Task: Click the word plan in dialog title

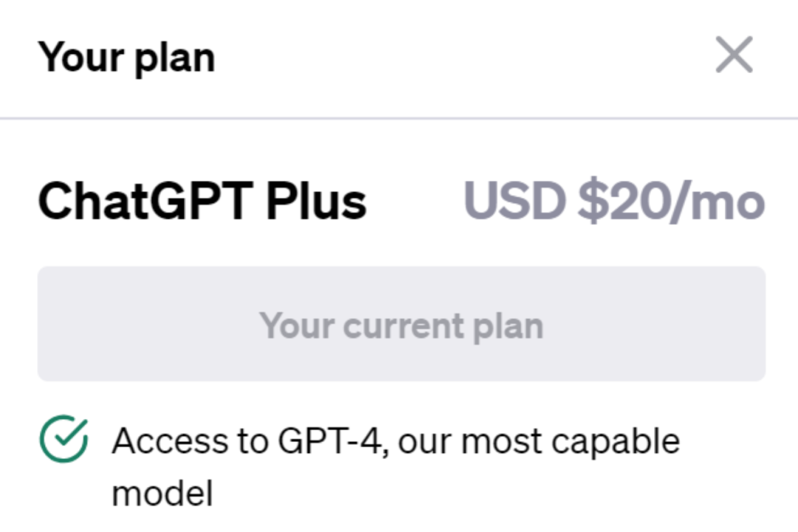Action: coord(174,59)
